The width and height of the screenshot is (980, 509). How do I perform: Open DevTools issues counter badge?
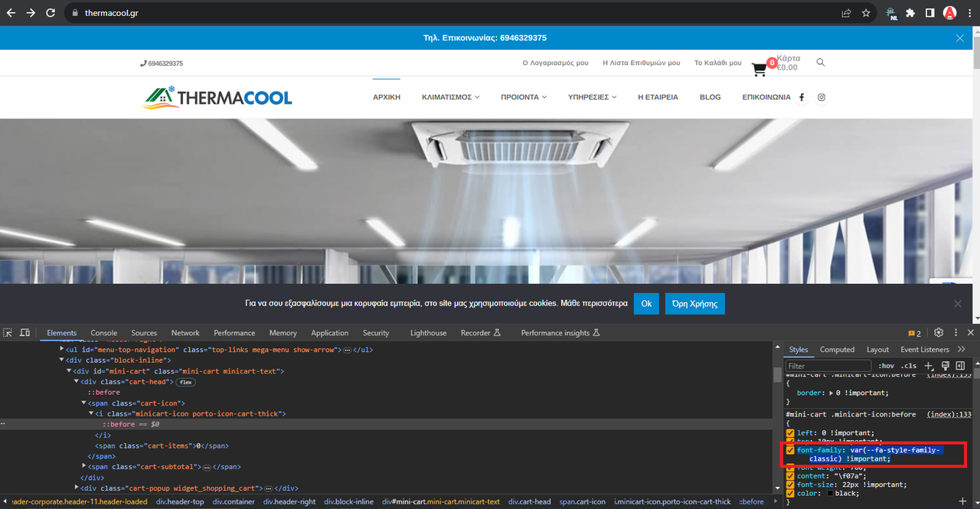point(914,333)
